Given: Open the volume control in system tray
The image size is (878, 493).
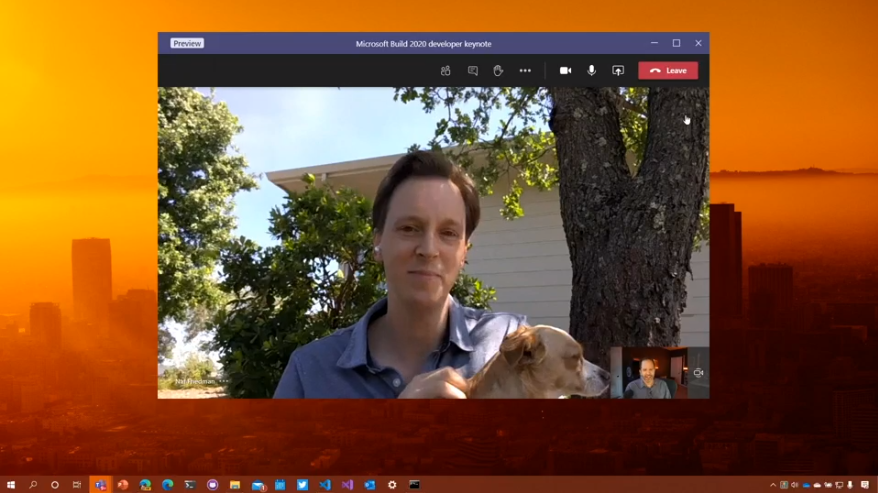Looking at the screenshot, I should point(795,485).
